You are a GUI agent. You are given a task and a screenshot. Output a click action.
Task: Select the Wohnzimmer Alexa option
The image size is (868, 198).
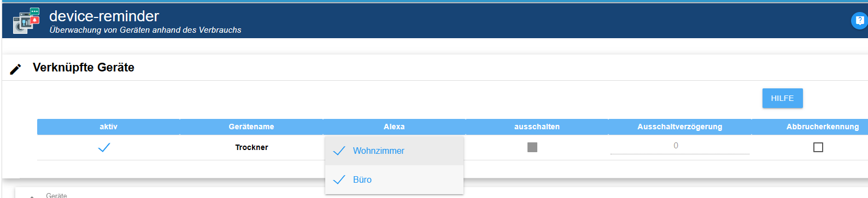394,151
